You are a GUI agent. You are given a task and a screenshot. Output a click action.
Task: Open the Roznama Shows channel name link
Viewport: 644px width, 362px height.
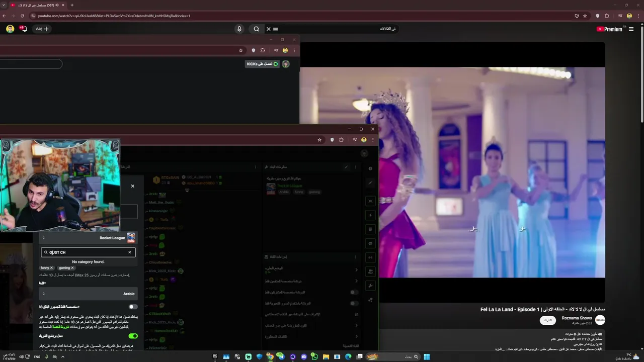click(577, 318)
